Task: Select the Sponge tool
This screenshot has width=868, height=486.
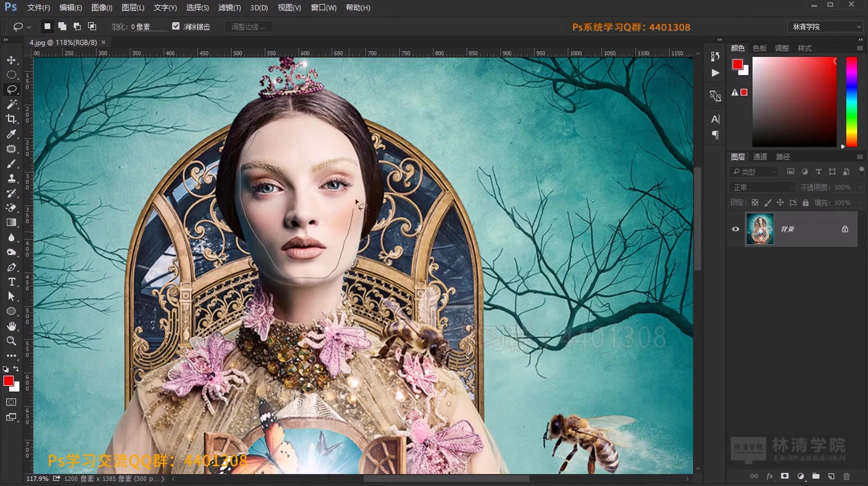Action: [x=11, y=252]
